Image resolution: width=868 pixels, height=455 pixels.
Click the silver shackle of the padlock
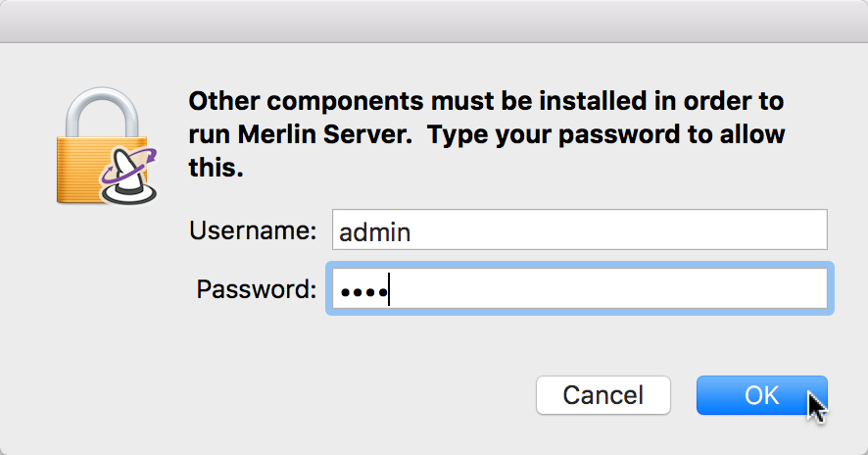pyautogui.click(x=102, y=113)
